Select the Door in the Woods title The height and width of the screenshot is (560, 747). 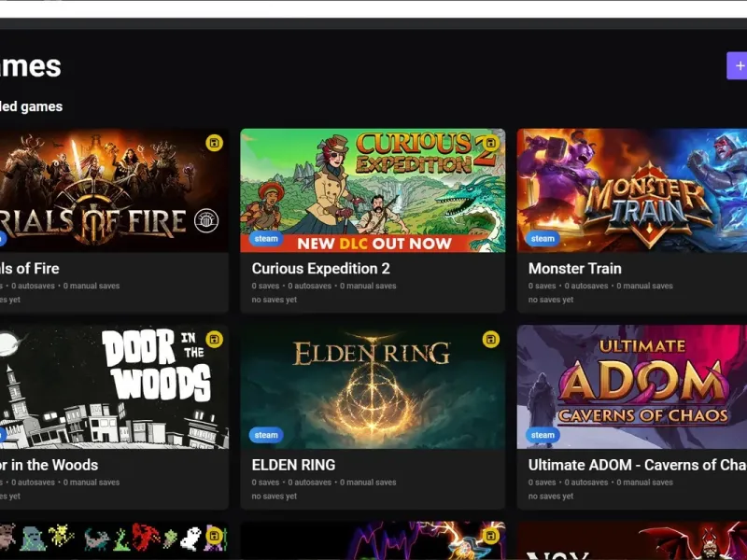tap(49, 465)
